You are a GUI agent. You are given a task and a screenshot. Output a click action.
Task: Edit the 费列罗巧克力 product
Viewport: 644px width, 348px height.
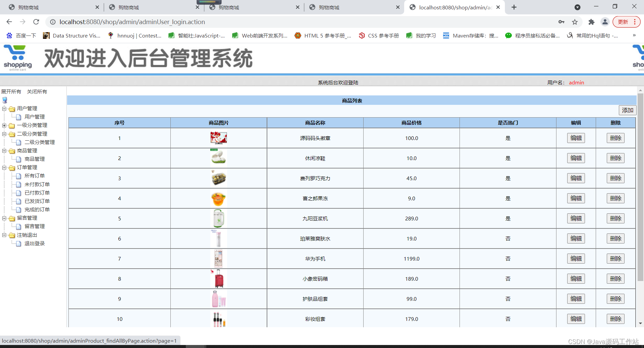(x=576, y=178)
